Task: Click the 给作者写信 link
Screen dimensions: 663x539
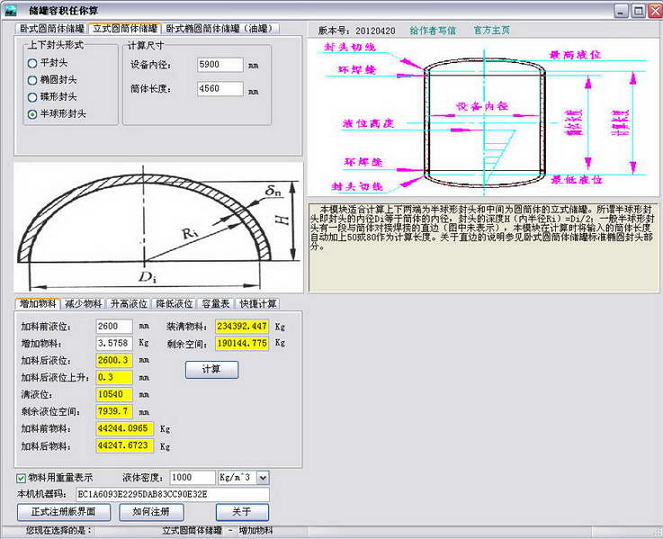Action: (x=434, y=30)
